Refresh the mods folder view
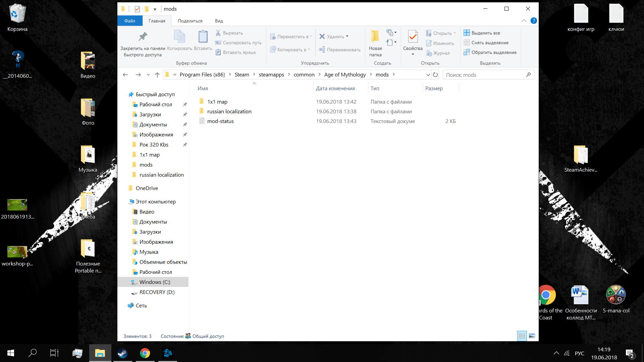 click(x=435, y=75)
